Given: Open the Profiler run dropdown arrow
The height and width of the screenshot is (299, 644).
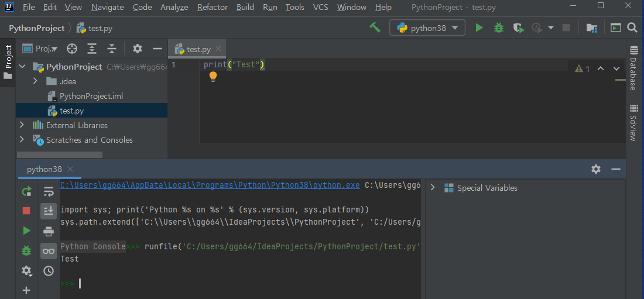Looking at the screenshot, I should [551, 28].
